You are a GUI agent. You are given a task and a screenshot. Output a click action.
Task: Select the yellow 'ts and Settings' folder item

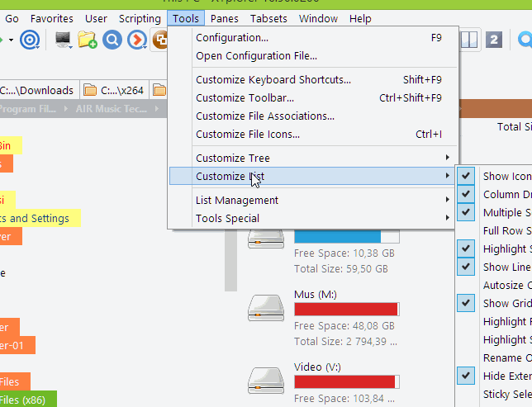39,218
